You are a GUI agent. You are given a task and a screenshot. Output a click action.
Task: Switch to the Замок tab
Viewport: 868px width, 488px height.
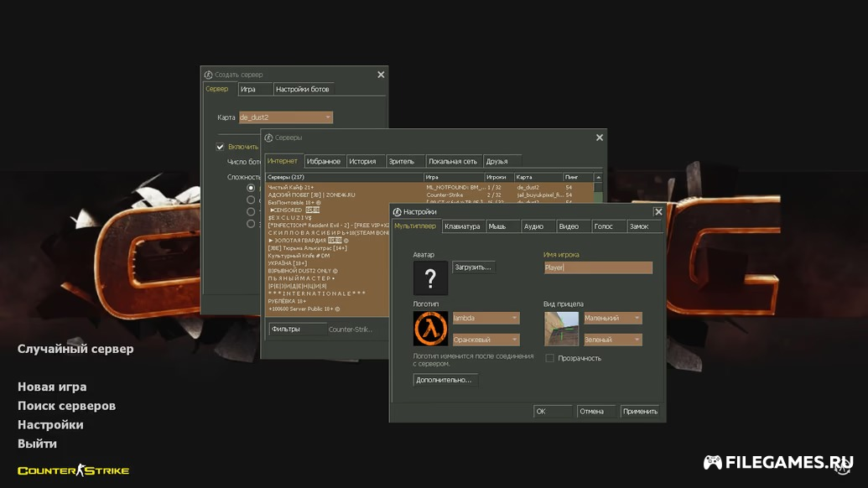[644, 226]
